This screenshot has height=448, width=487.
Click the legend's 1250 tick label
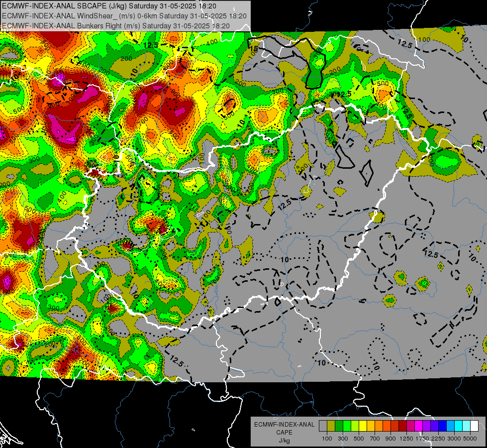click(406, 439)
